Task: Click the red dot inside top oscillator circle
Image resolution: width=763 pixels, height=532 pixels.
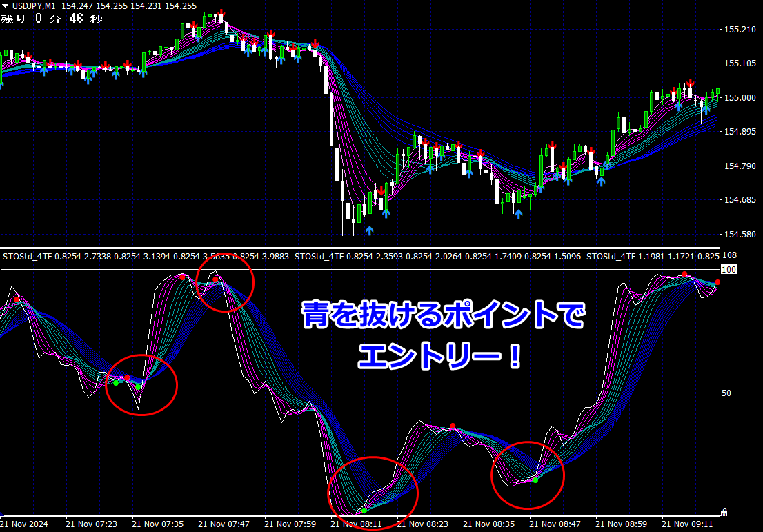Action: tap(215, 279)
